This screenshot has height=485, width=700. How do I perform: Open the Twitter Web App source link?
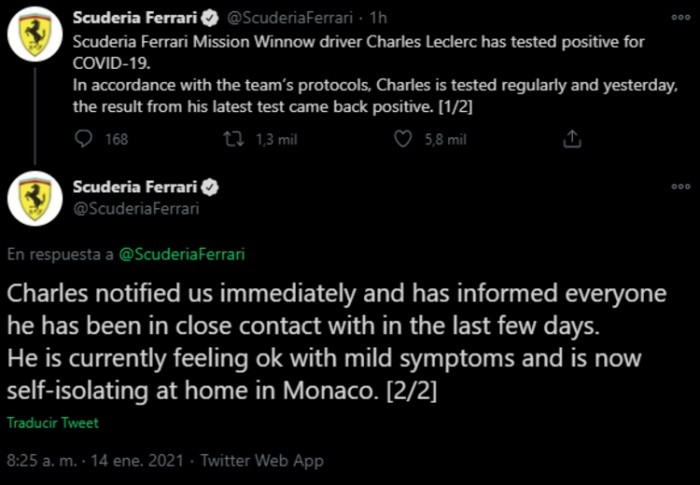(262, 461)
